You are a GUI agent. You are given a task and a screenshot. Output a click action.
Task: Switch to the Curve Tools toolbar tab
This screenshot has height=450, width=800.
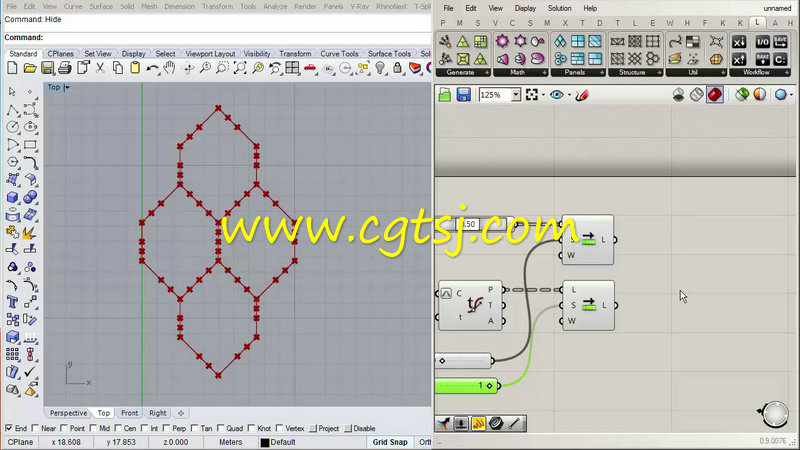coord(339,54)
